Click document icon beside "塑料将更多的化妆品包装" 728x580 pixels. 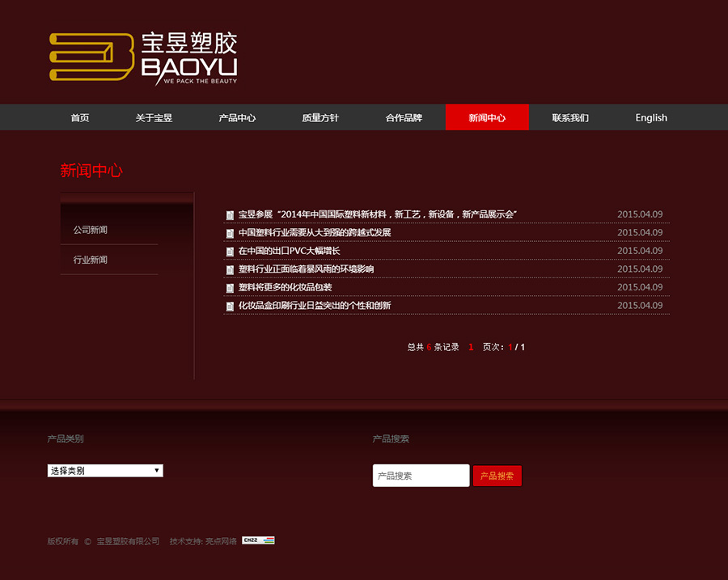point(229,288)
